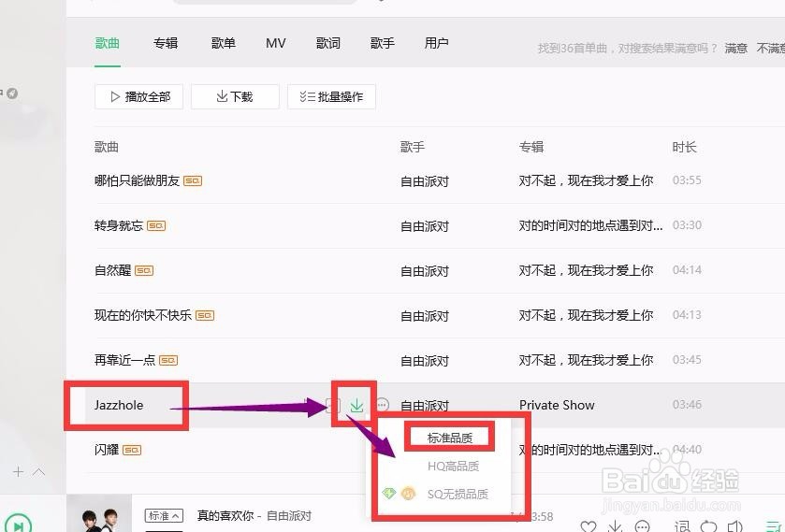Open artist 自由派对 in player bar

(289, 515)
